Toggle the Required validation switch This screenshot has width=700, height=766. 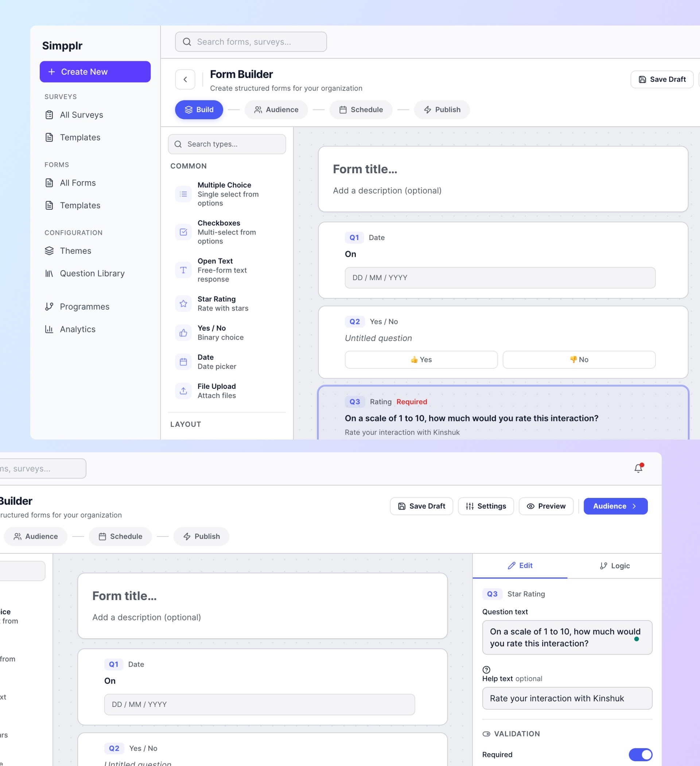pos(640,754)
